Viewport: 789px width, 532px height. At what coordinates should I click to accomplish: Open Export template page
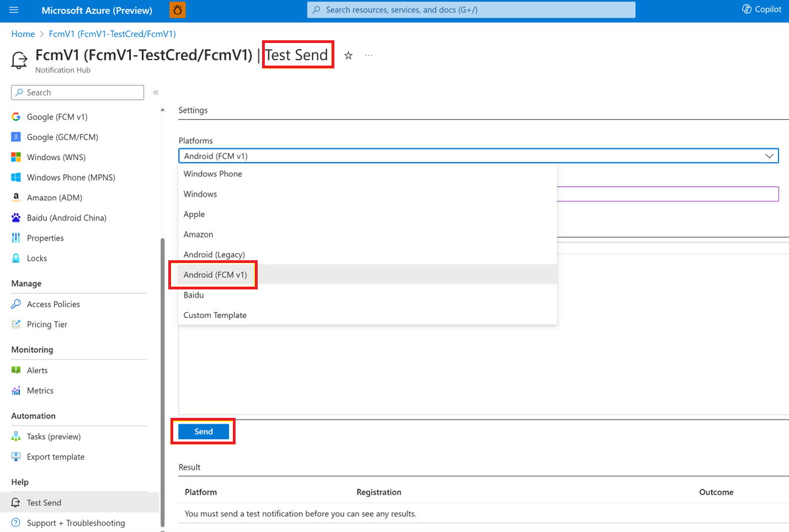56,456
